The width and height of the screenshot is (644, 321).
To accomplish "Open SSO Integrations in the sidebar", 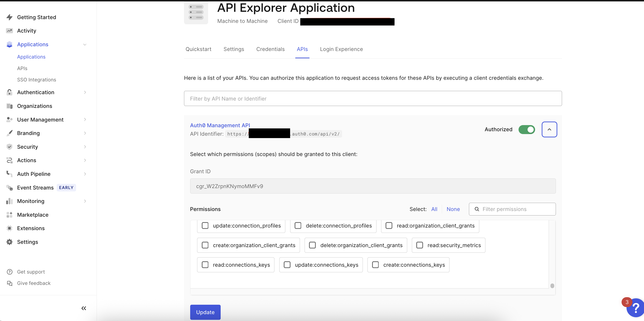I will [x=37, y=80].
